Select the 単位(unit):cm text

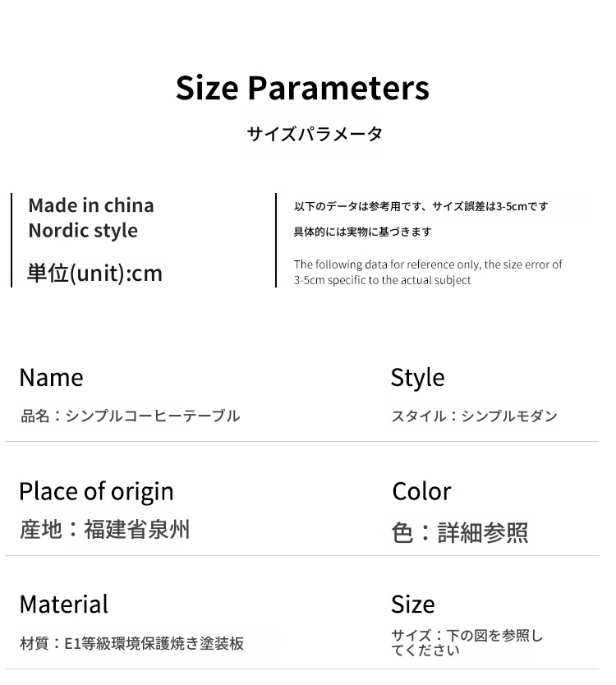(95, 273)
